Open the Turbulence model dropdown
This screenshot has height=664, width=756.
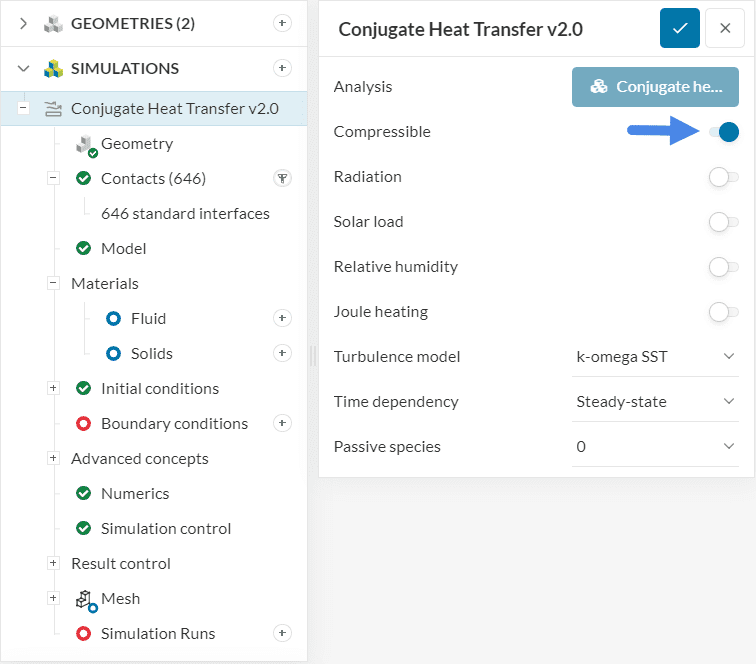(x=654, y=357)
